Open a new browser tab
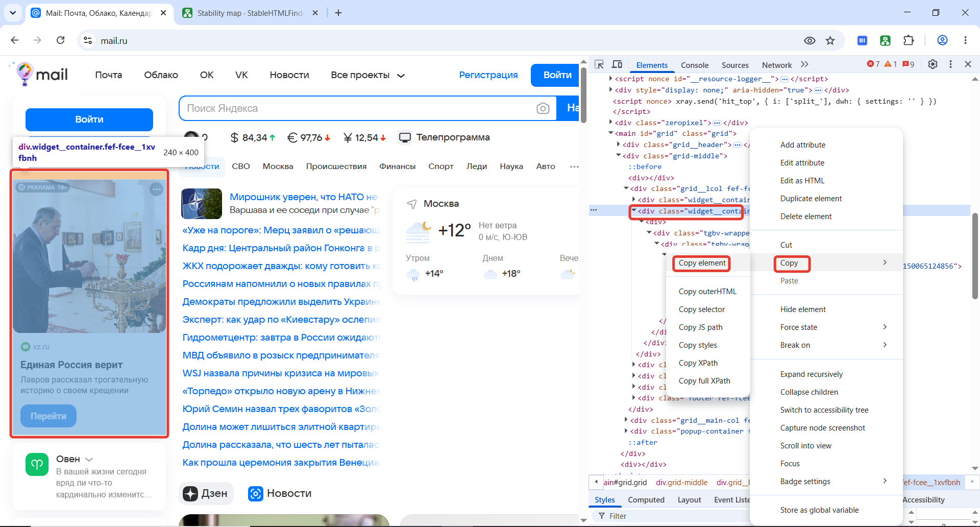 (338, 13)
